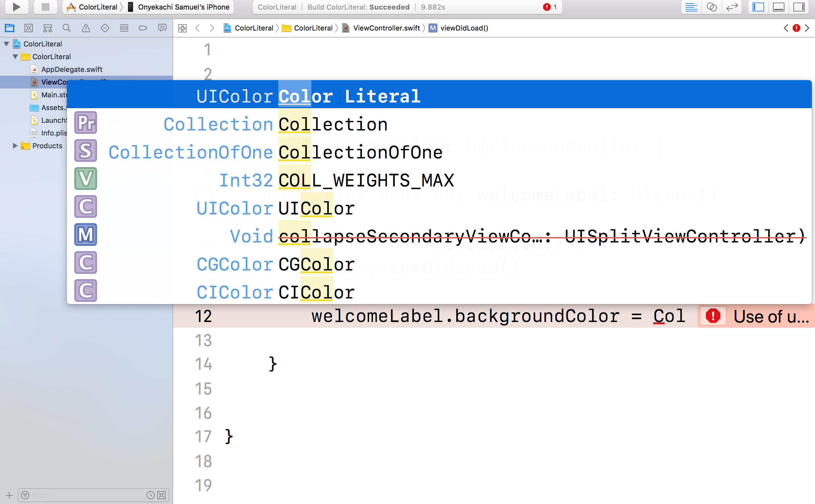Show the right utilities panel

point(799,7)
